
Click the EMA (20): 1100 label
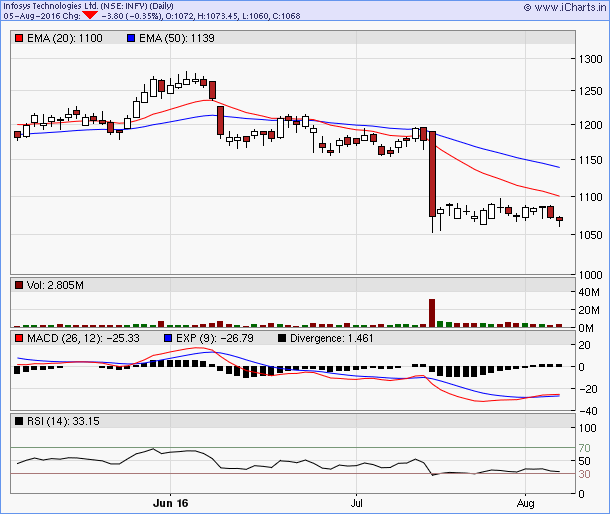click(x=65, y=38)
